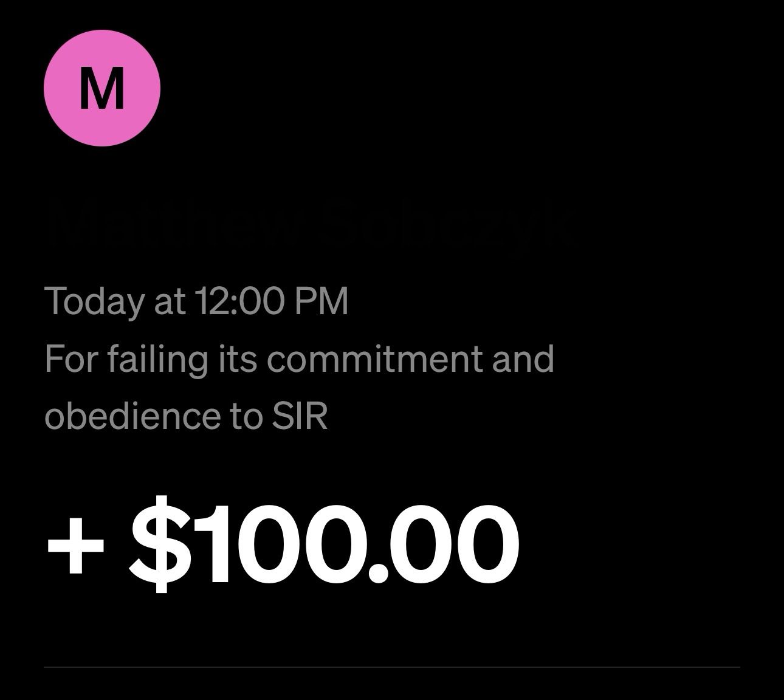Click the divider line below the amount
This screenshot has width=784, height=700.
click(392, 667)
